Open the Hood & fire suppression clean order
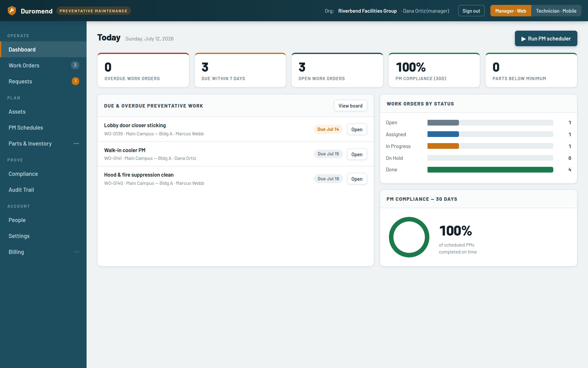 point(357,179)
